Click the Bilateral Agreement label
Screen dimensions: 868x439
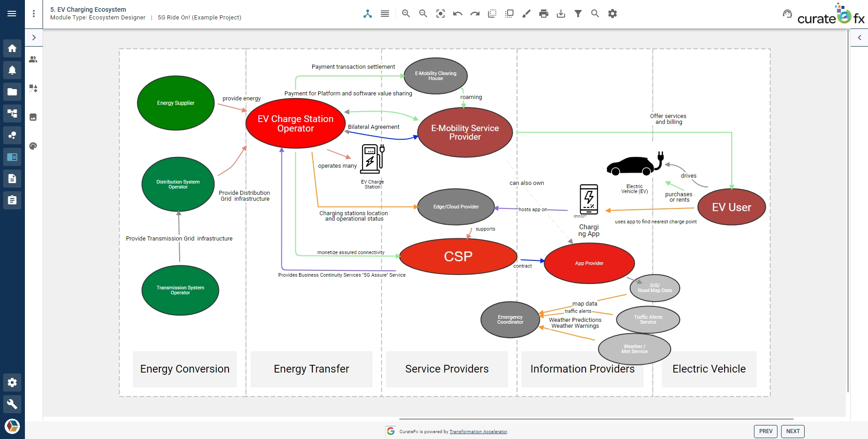373,127
